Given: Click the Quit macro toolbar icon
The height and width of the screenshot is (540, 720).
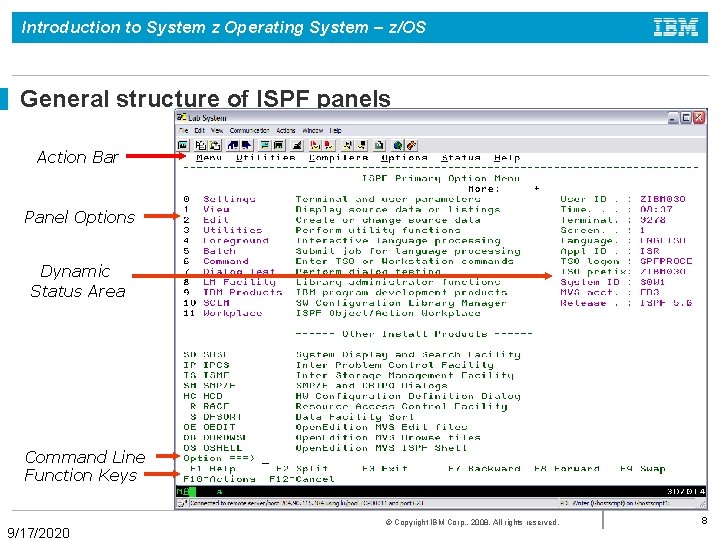Looking at the screenshot, I should [x=362, y=146].
